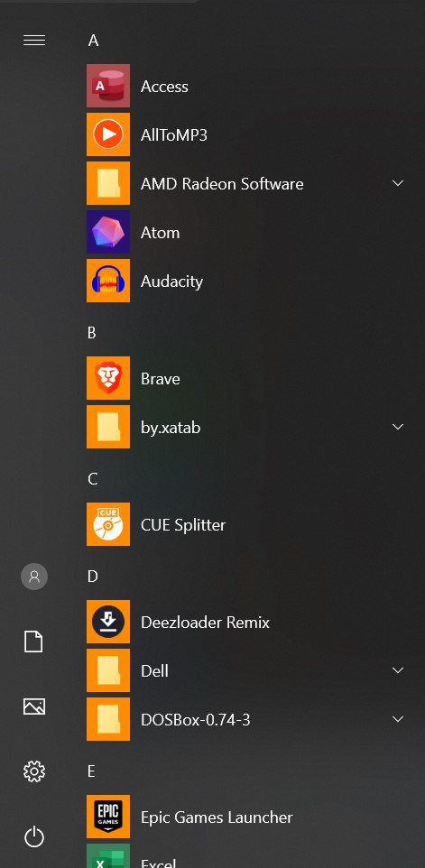This screenshot has width=425, height=868.
Task: Open the Excel app icon
Action: point(108,856)
